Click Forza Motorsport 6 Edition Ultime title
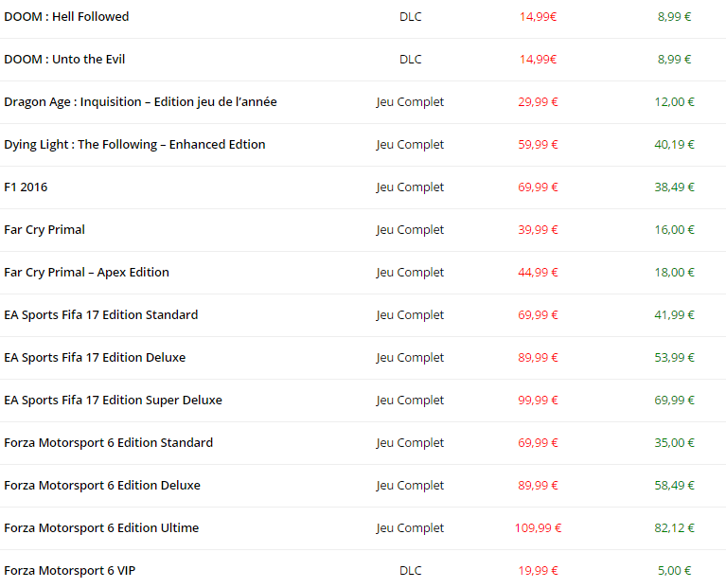The width and height of the screenshot is (726, 588). point(101,528)
